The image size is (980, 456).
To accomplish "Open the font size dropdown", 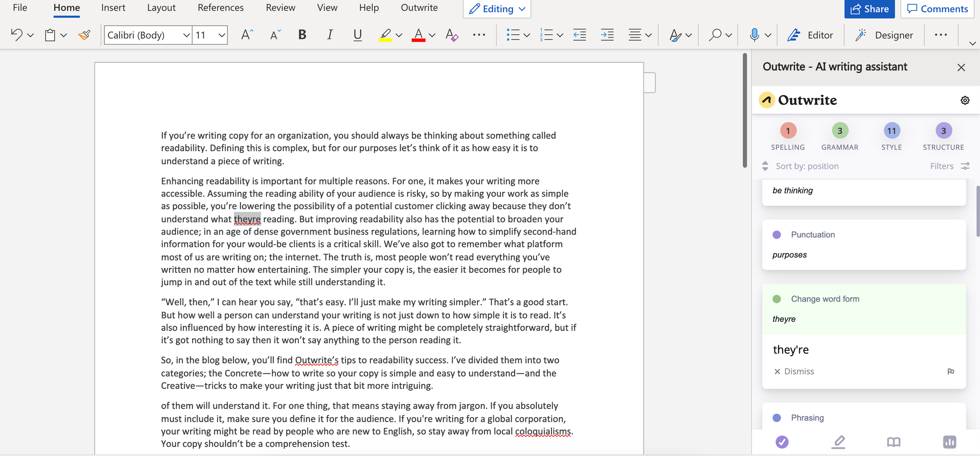I will click(221, 35).
